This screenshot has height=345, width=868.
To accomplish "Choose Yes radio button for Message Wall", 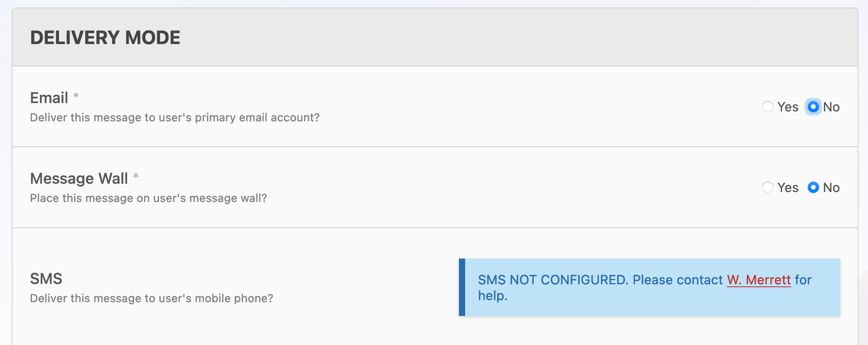I will pyautogui.click(x=767, y=187).
